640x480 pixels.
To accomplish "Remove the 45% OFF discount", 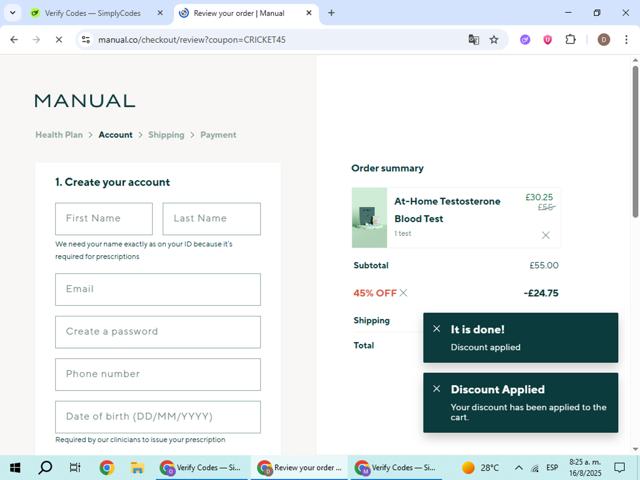I will coord(403,293).
